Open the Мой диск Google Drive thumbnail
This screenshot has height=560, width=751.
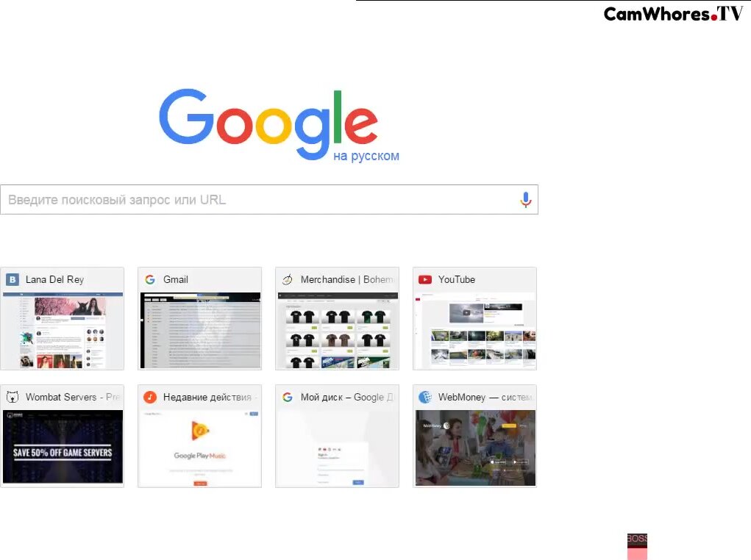tap(338, 448)
